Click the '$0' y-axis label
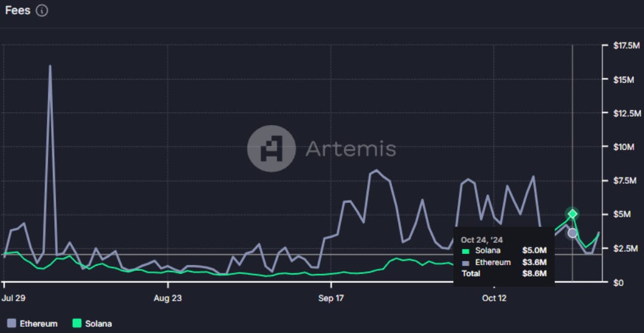This screenshot has width=644, height=333. pos(618,283)
